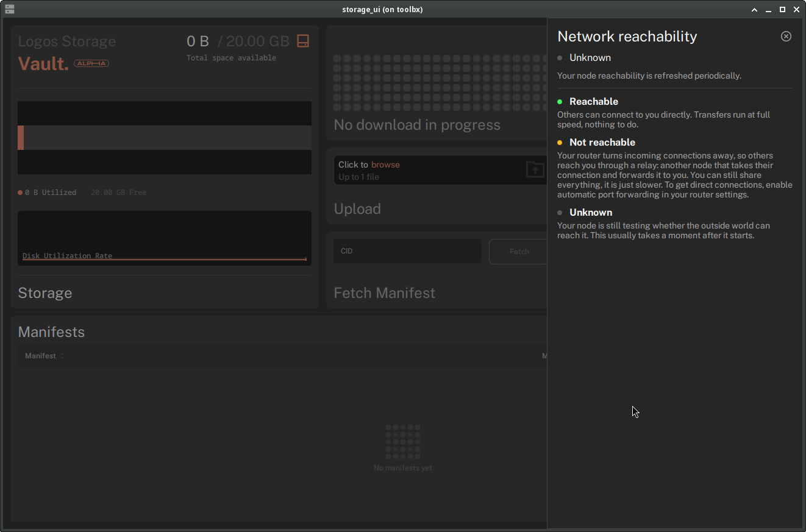806x532 pixels.
Task: Click the Not reachable heading
Action: tap(602, 143)
